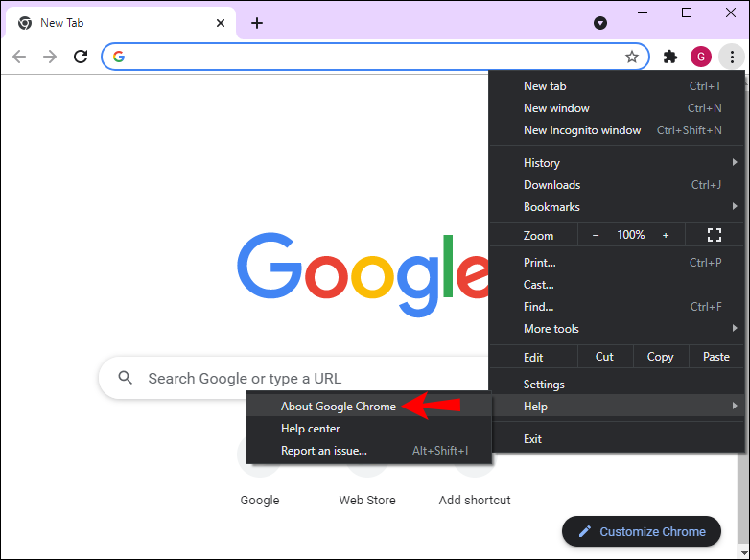Open Downloads from the menu

pos(617,185)
